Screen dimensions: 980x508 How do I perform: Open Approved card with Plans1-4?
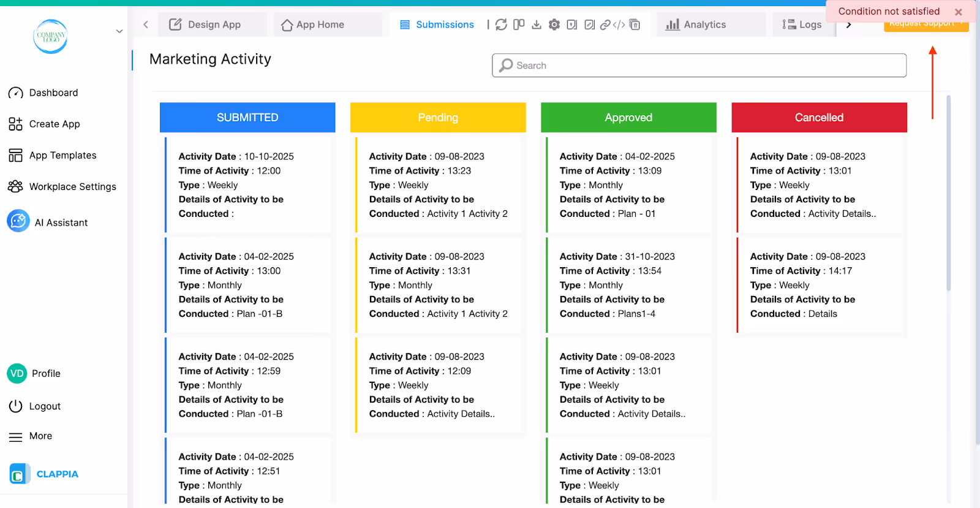(x=629, y=285)
